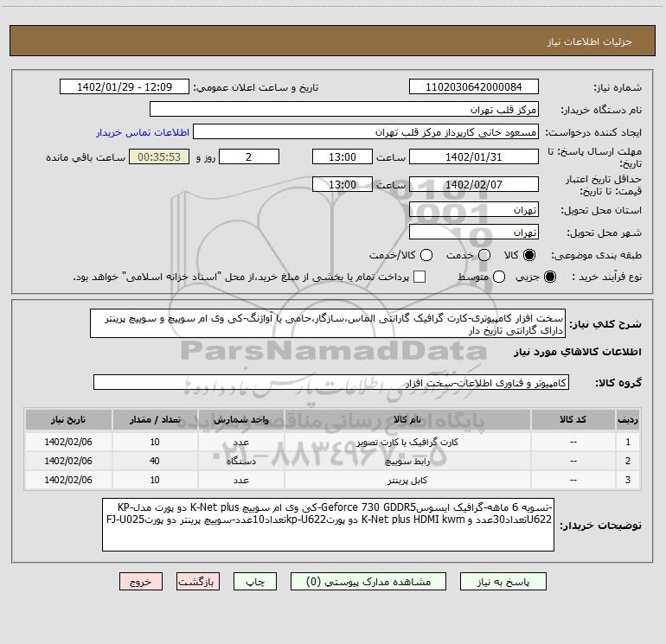Click the تاریخ نیاز column header

coord(68,419)
